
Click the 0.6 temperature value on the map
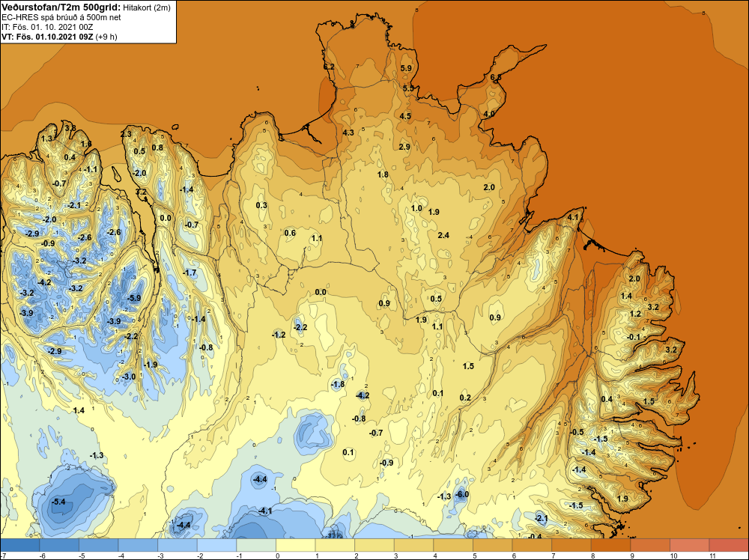pyautogui.click(x=290, y=233)
